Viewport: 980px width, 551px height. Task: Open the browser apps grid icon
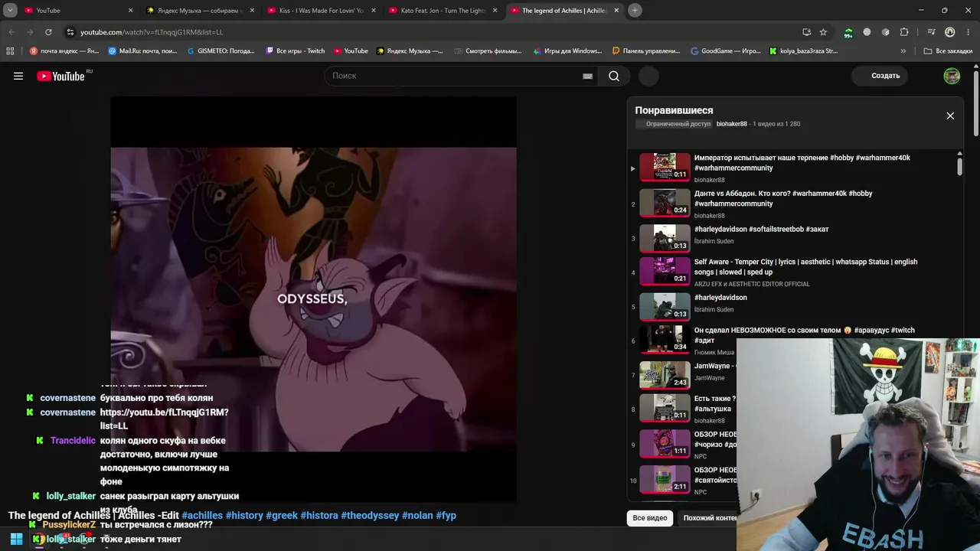click(10, 51)
